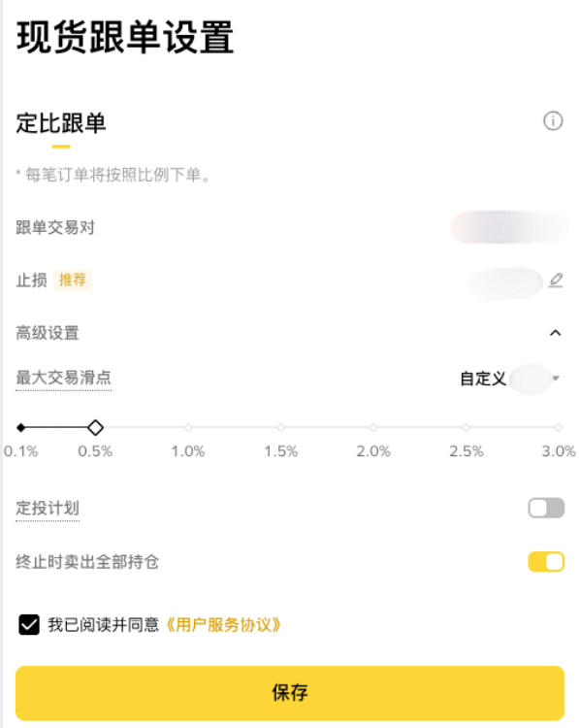Set slippage slider to 1.0% mark
This screenshot has height=728, width=579.
188,428
